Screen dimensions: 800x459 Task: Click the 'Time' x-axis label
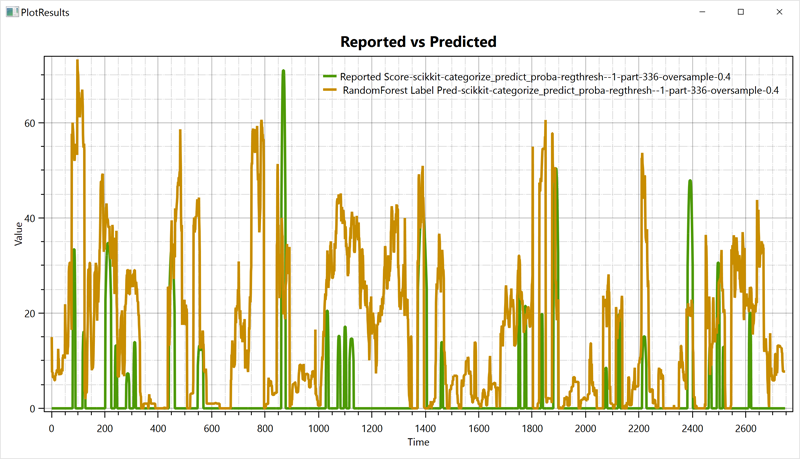(x=418, y=442)
